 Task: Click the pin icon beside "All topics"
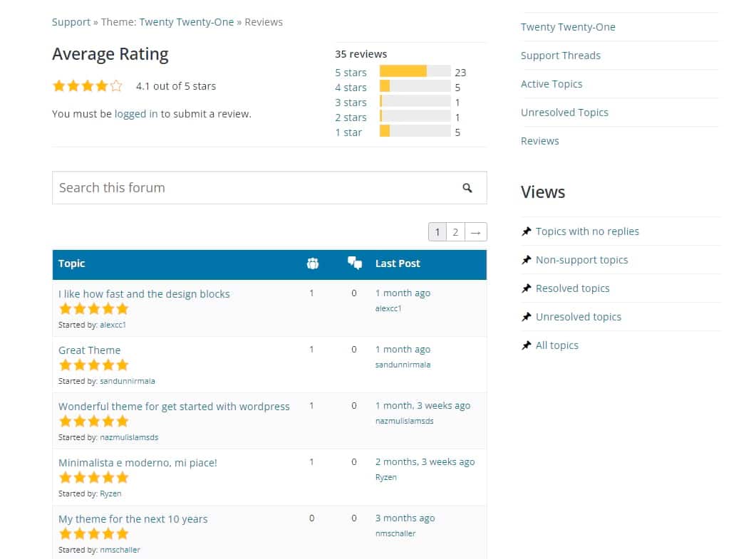pyautogui.click(x=526, y=345)
